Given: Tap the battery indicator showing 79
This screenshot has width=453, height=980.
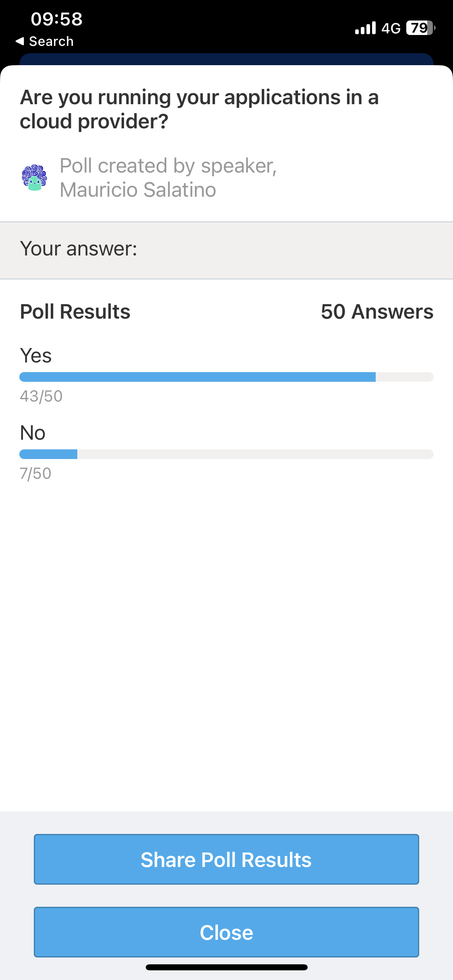Looking at the screenshot, I should 421,28.
